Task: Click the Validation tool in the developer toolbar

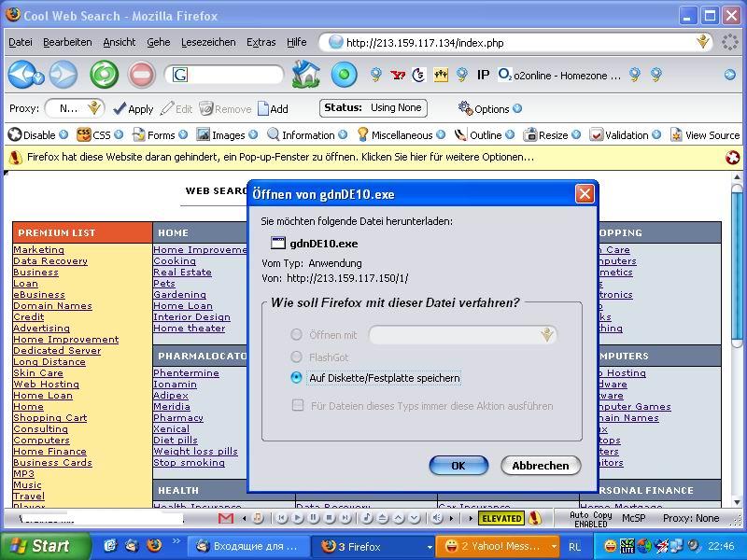Action: pos(626,135)
